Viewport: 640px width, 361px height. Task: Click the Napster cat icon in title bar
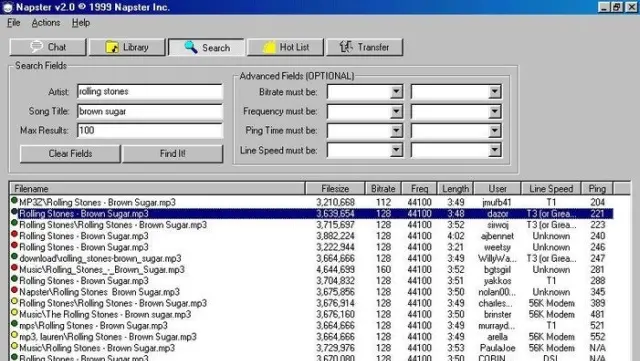click(8, 7)
